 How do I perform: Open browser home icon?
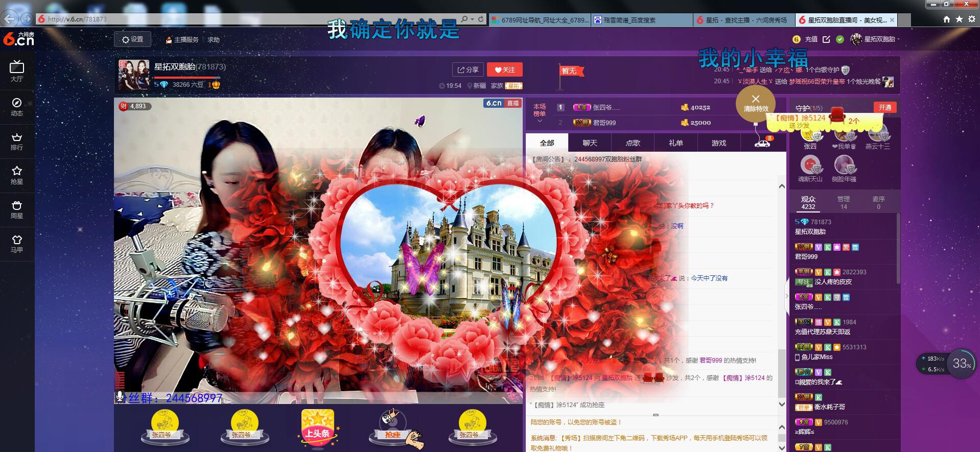click(x=947, y=19)
